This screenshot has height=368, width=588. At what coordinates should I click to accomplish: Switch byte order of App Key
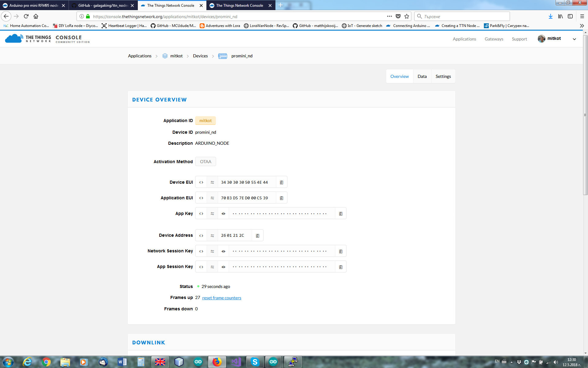coord(212,213)
